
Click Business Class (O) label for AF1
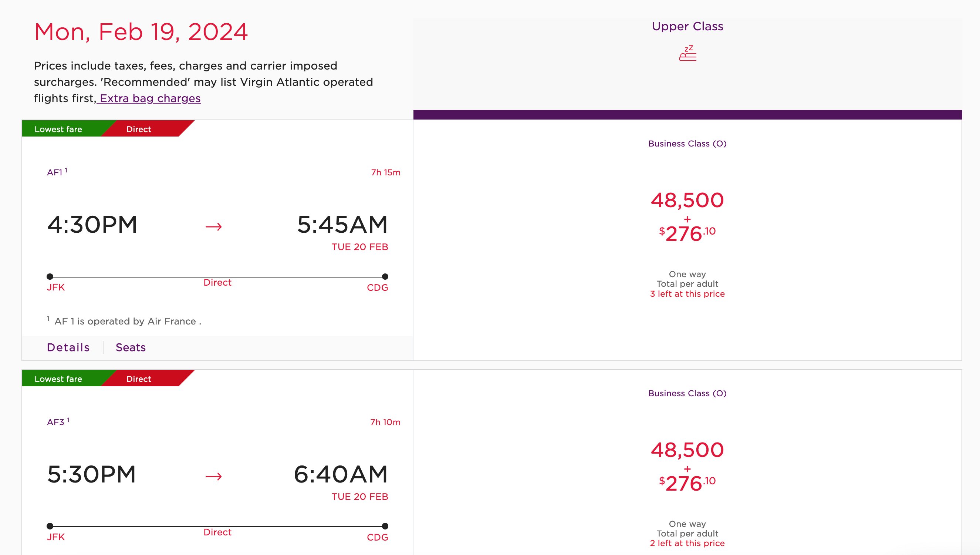[687, 144]
